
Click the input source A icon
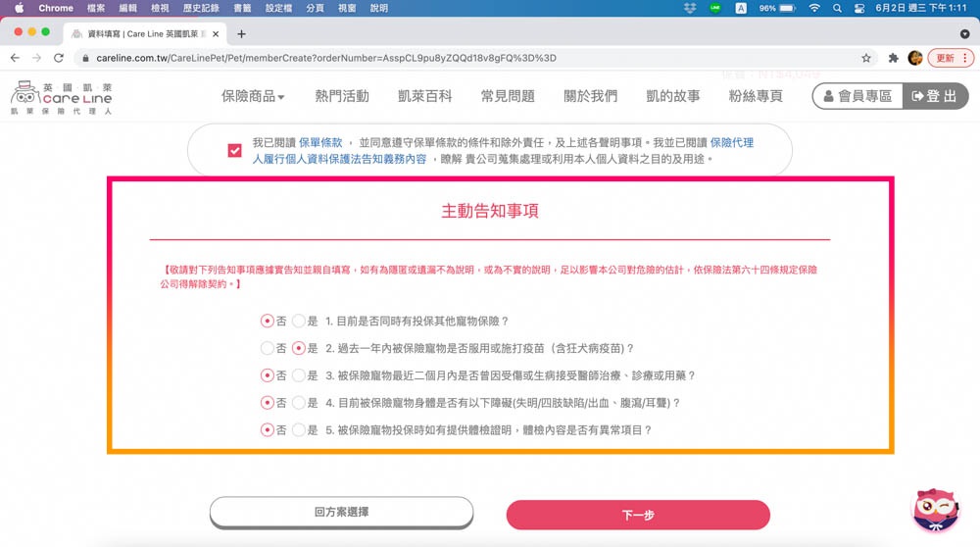tap(741, 8)
